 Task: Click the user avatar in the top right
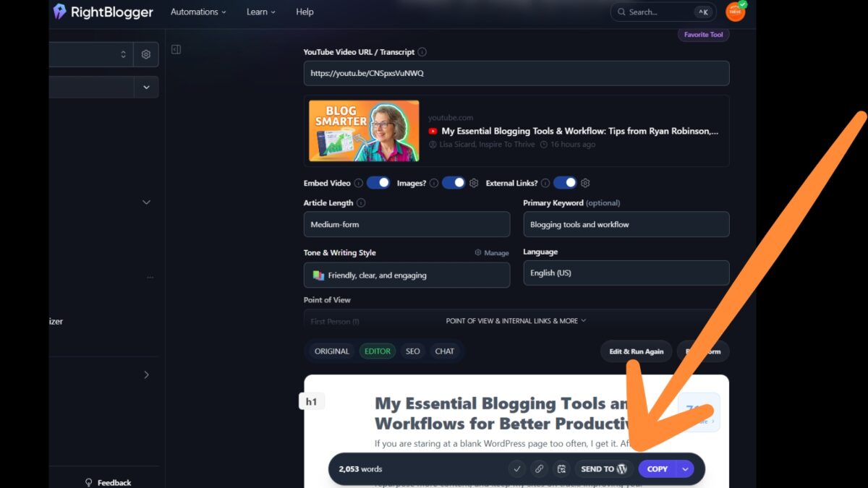coord(735,12)
